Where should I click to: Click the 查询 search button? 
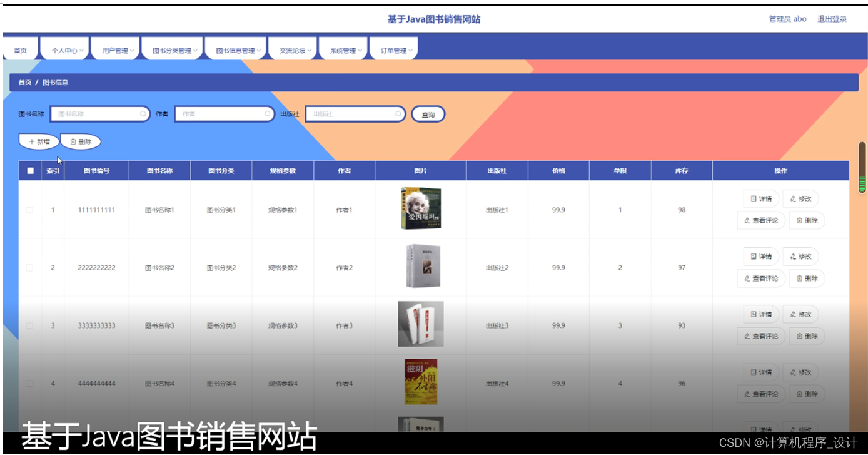pos(428,113)
